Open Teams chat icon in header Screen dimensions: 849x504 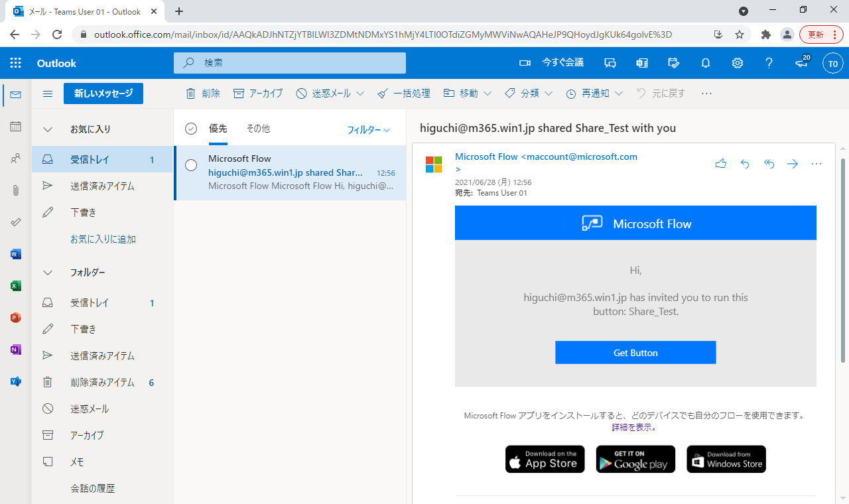[x=610, y=63]
